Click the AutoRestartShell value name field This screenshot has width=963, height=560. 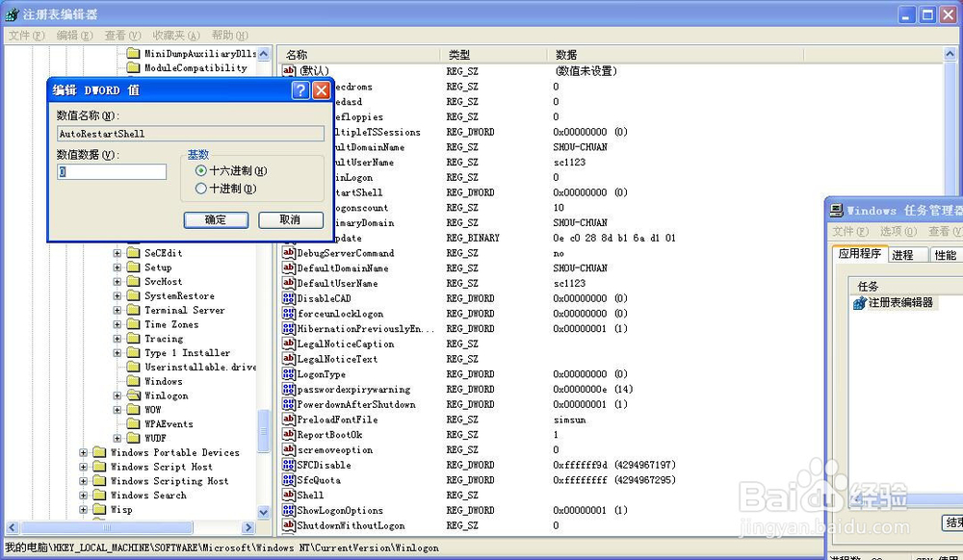pyautogui.click(x=191, y=134)
